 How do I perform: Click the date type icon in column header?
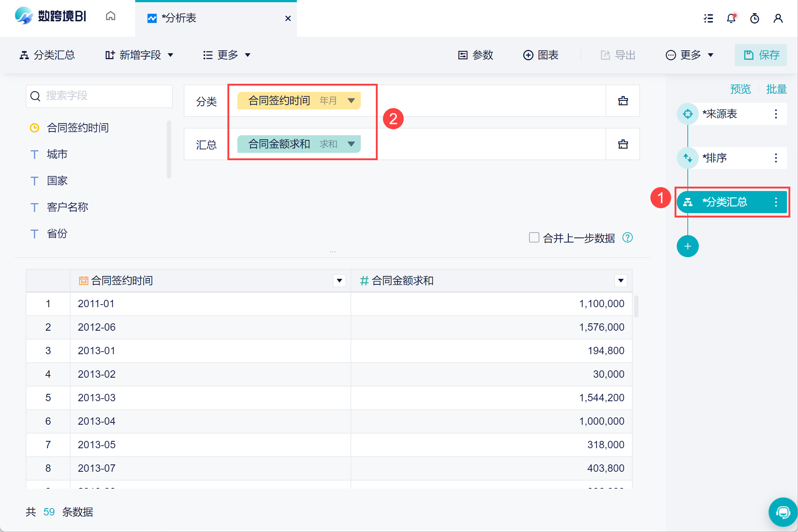pos(84,281)
